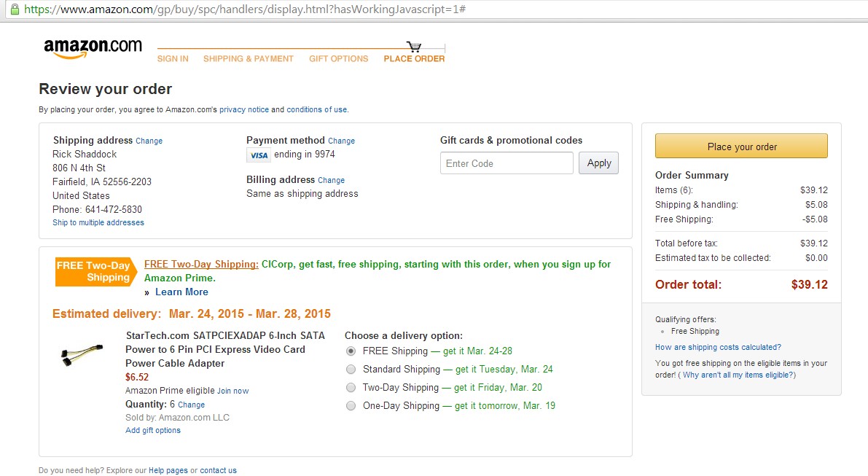Screen dimensions: 868x476
Task: Click the green padlock security icon
Action: (15, 9)
